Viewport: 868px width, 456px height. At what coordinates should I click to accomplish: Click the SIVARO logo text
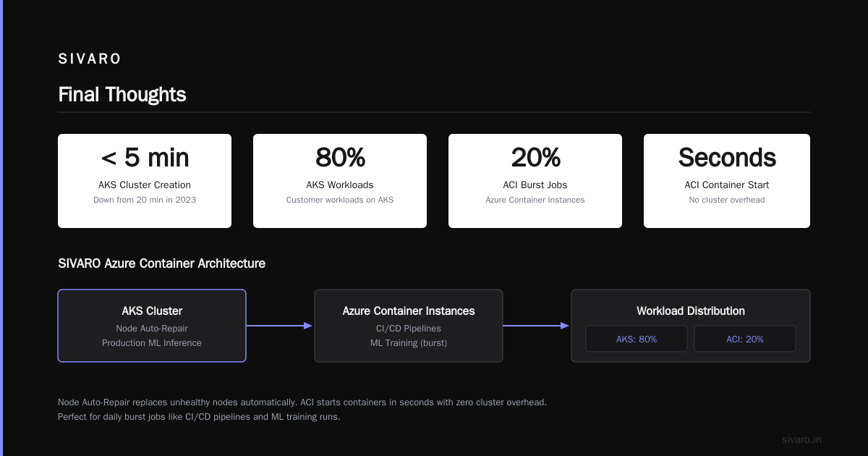pyautogui.click(x=90, y=59)
